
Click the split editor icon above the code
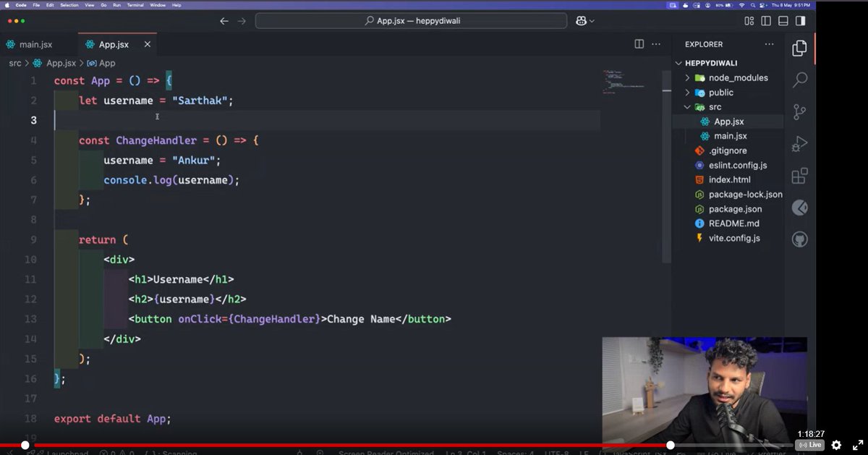coord(639,44)
